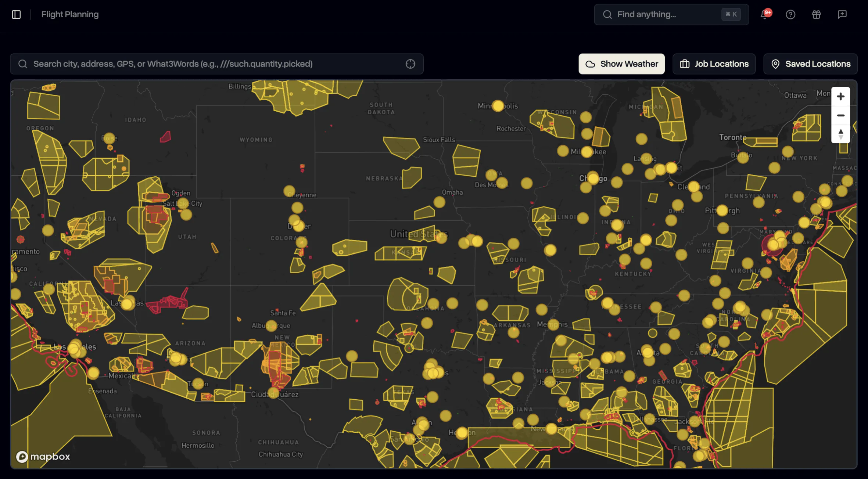Click the Ensenada label

[x=103, y=391]
